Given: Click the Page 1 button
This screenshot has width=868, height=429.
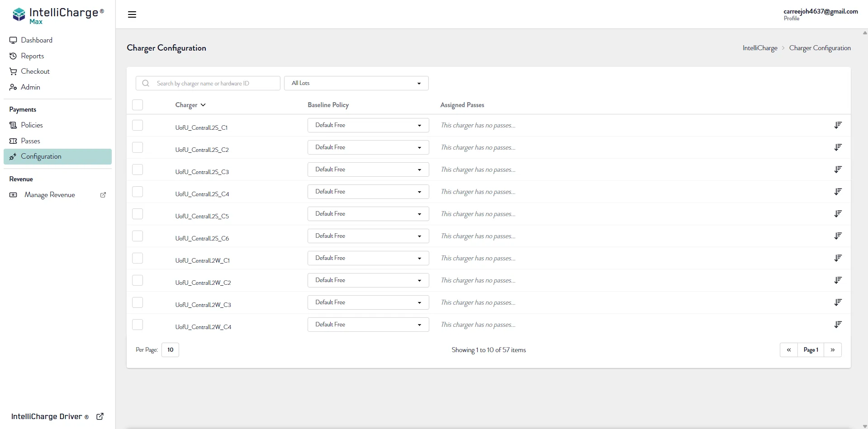Looking at the screenshot, I should pos(811,350).
